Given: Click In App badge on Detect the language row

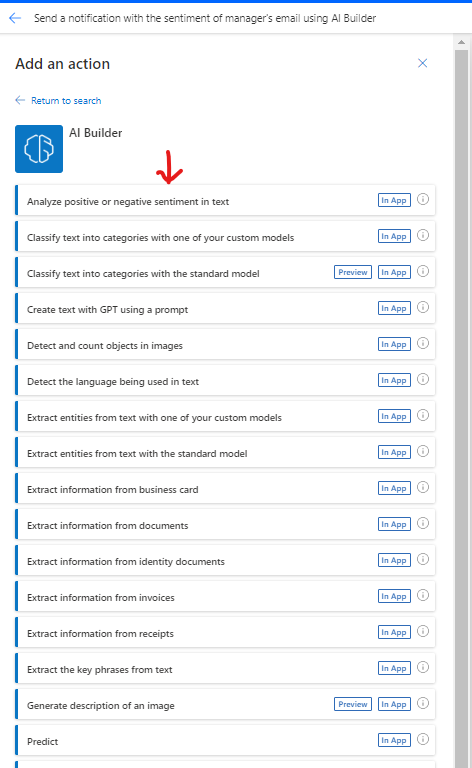Looking at the screenshot, I should point(394,381).
